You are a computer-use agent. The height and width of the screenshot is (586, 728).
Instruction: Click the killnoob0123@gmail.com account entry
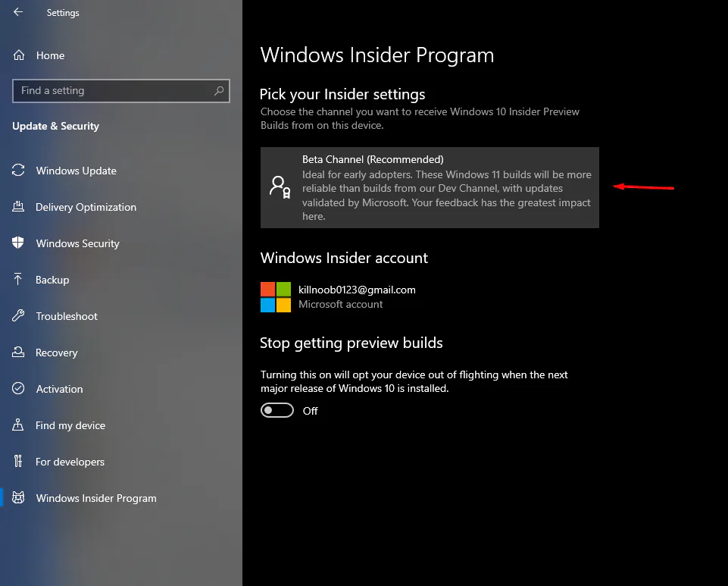tap(357, 290)
